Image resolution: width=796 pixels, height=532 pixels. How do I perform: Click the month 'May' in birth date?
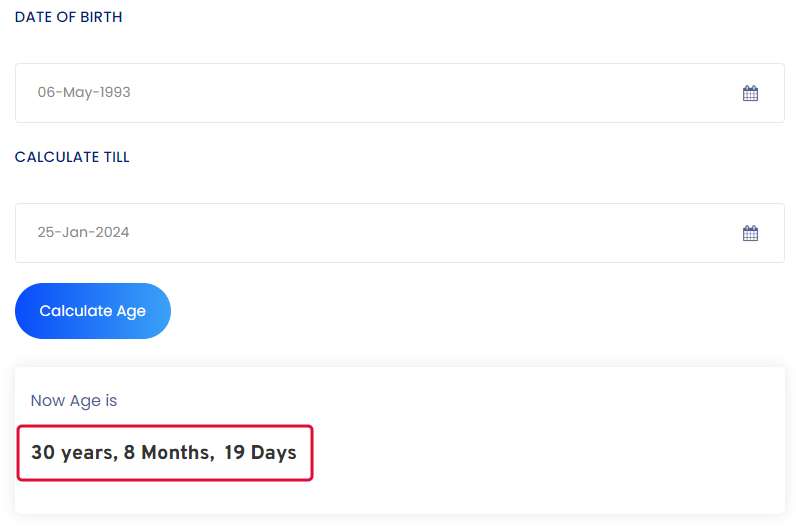(x=77, y=93)
